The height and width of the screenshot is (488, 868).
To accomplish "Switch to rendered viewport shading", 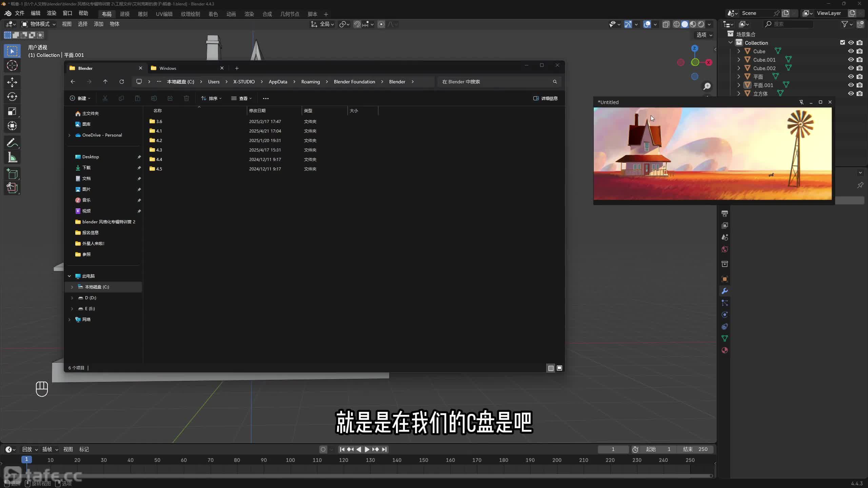I will [x=701, y=24].
